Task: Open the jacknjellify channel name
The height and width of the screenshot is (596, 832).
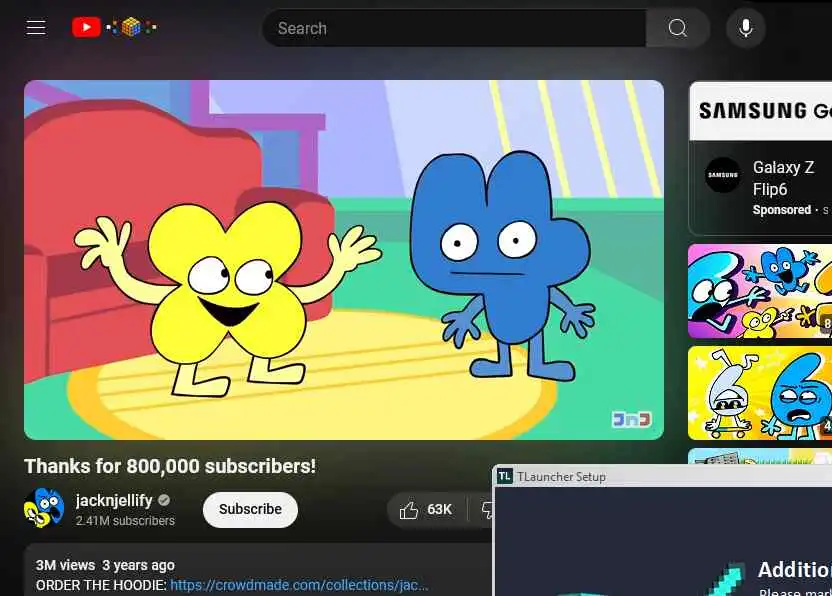Action: click(114, 500)
